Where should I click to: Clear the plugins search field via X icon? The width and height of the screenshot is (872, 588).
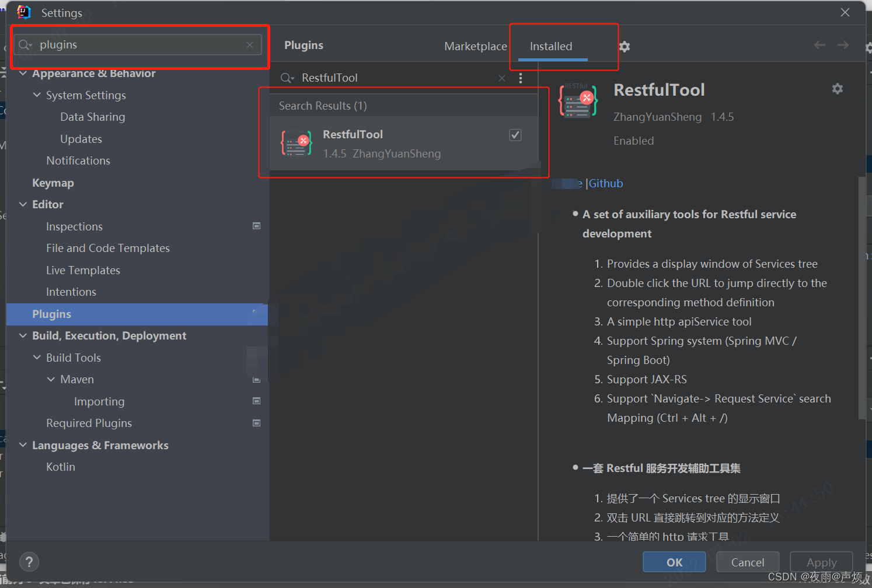[x=250, y=44]
